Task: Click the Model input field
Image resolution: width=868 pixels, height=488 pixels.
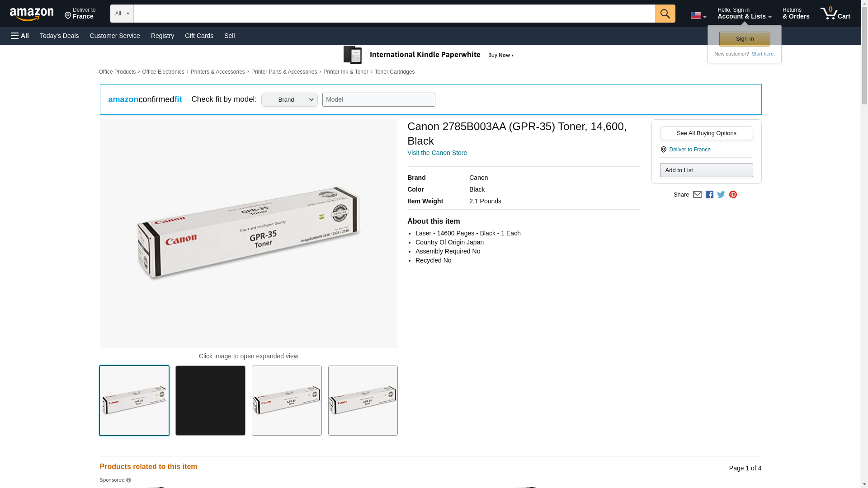Action: (378, 100)
